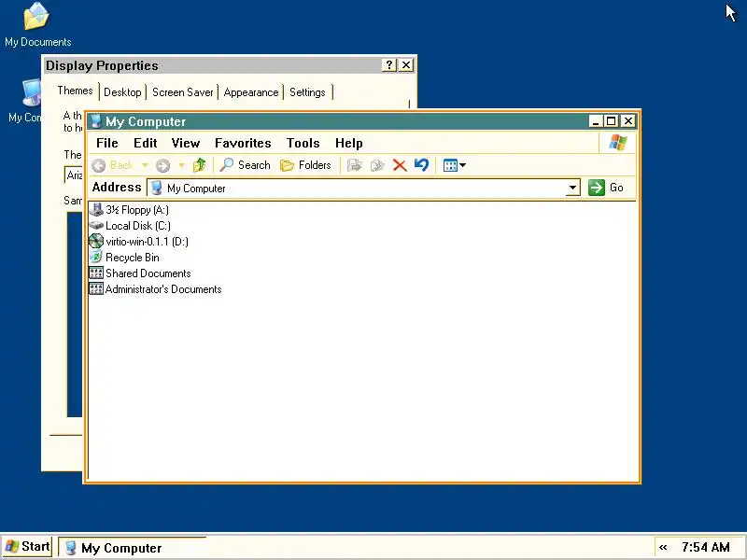Click the 'Recycle Bin' label
Viewport: 747px width, 560px height.
133,258
